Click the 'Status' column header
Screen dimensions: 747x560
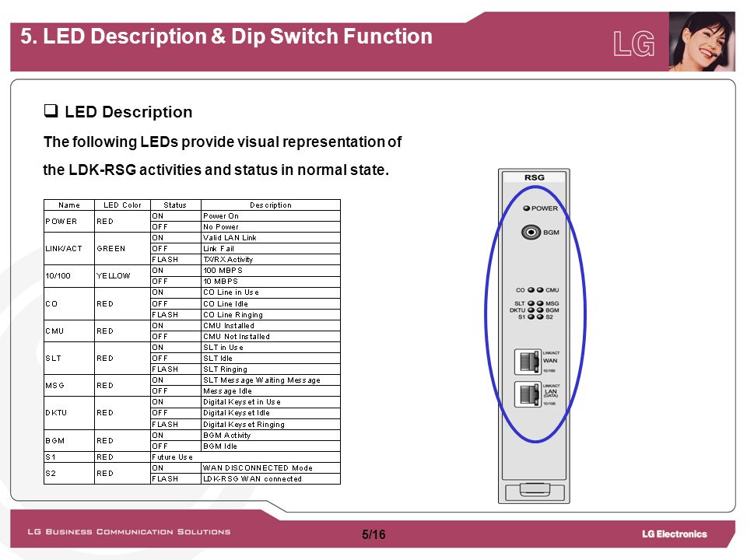click(175, 205)
